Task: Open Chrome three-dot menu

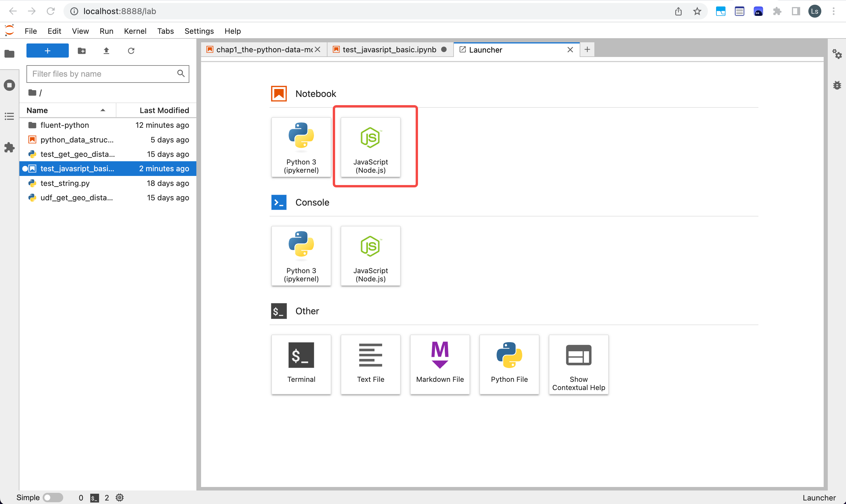Action: (x=833, y=11)
